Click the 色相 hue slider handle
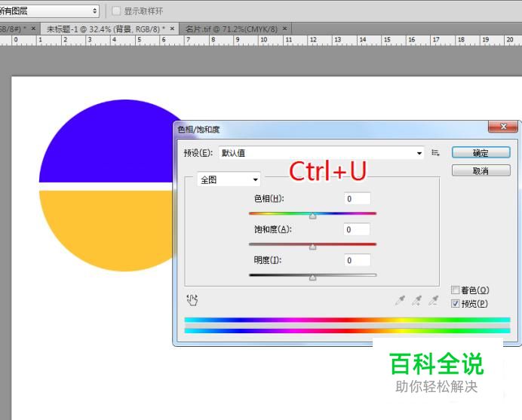Screen dimensions: 522x420 point(312,216)
